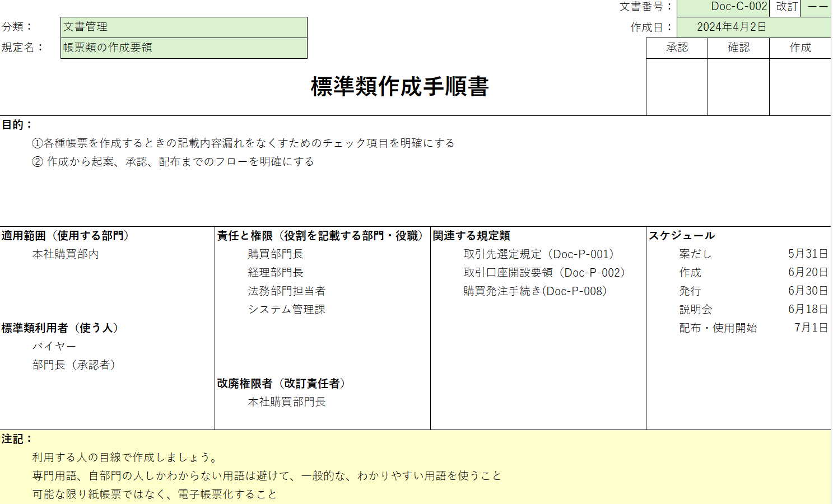The width and height of the screenshot is (833, 504).
Task: Click the 分類： label
Action: tap(18, 27)
